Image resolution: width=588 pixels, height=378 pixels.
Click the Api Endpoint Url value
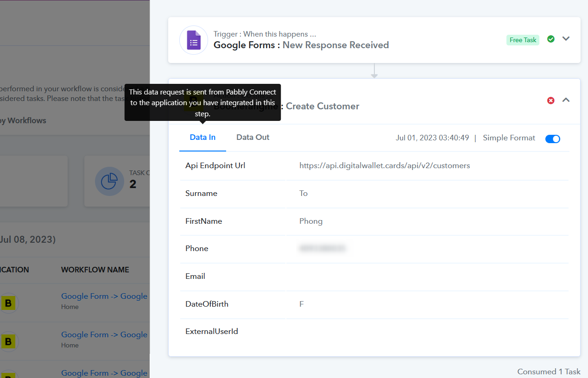click(x=385, y=165)
